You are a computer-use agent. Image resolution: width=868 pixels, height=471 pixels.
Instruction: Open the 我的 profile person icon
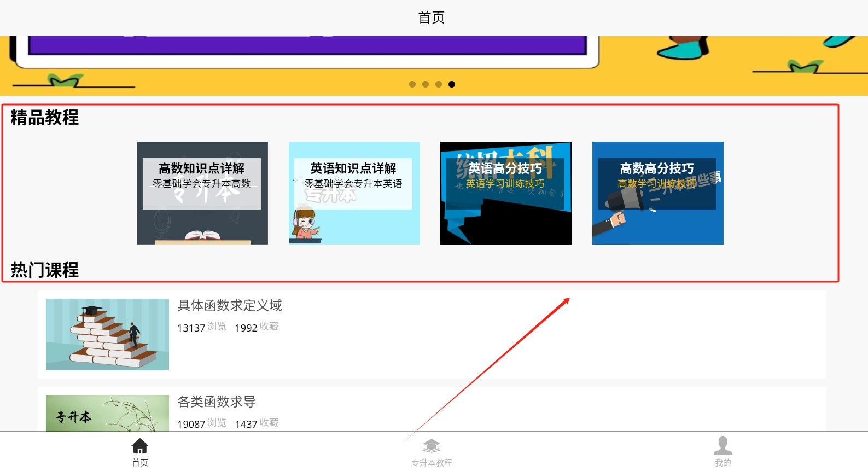pyautogui.click(x=723, y=445)
